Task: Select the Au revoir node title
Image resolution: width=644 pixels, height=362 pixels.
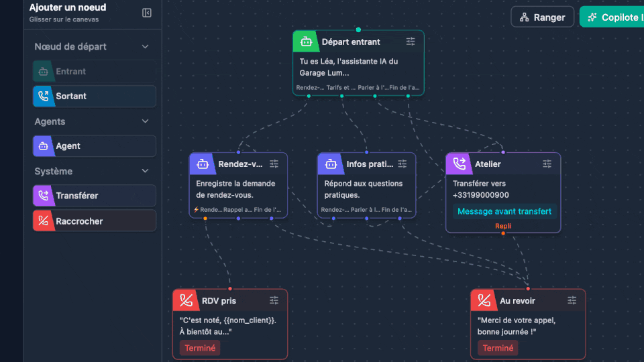Action: (517, 301)
